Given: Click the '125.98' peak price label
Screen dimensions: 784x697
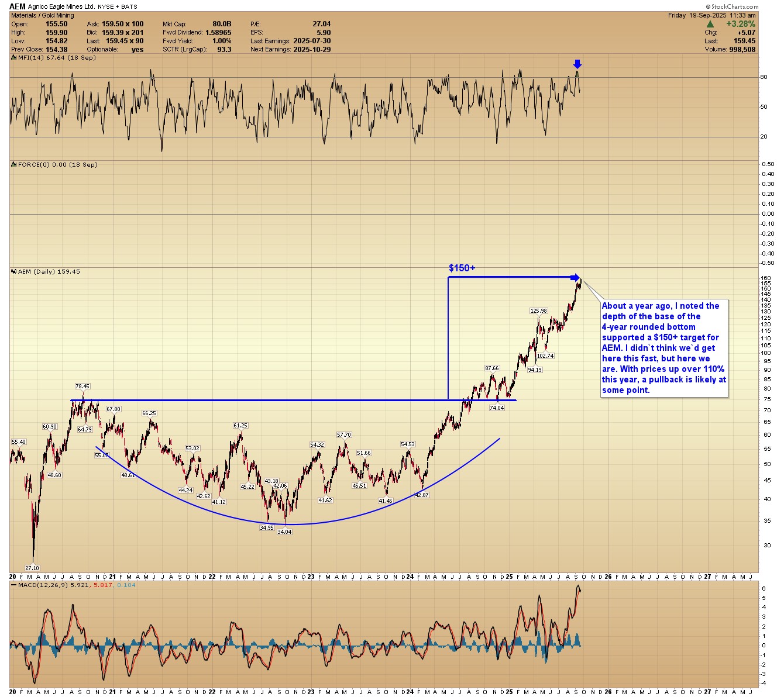Looking at the screenshot, I should click(539, 311).
